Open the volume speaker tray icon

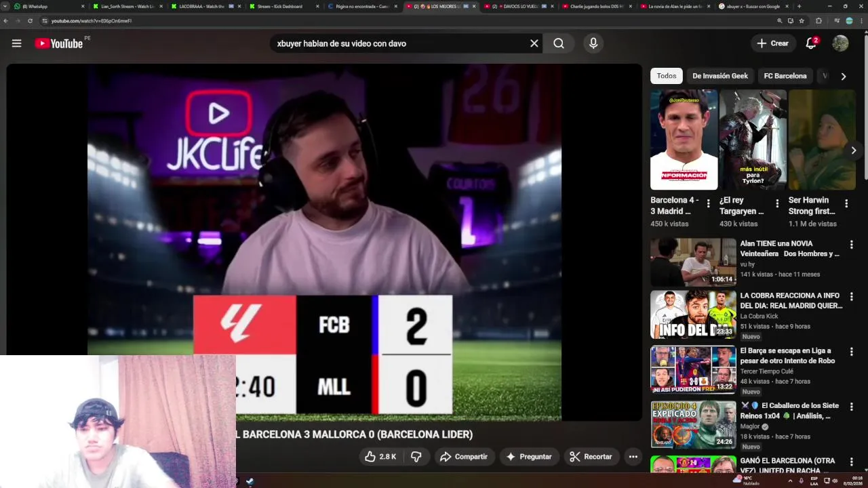(835, 481)
